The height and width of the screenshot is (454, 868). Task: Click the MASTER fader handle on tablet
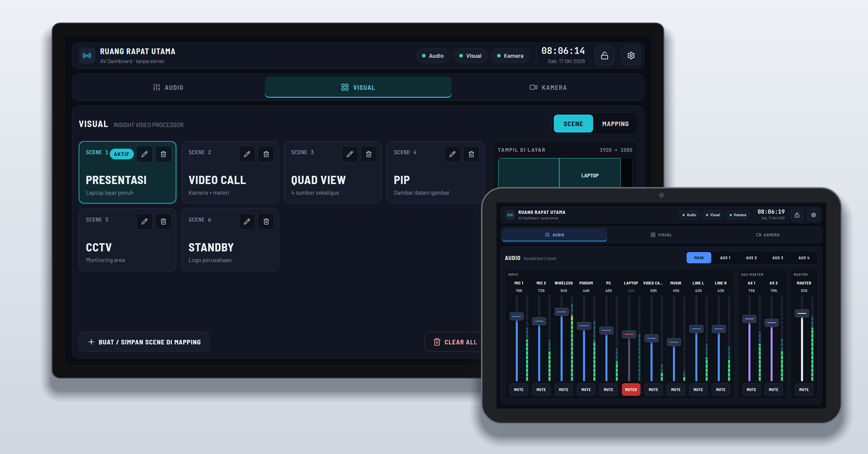pyautogui.click(x=802, y=314)
